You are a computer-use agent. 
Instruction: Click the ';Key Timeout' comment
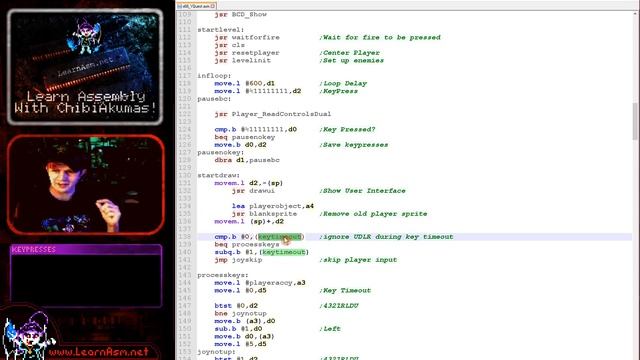(345, 291)
